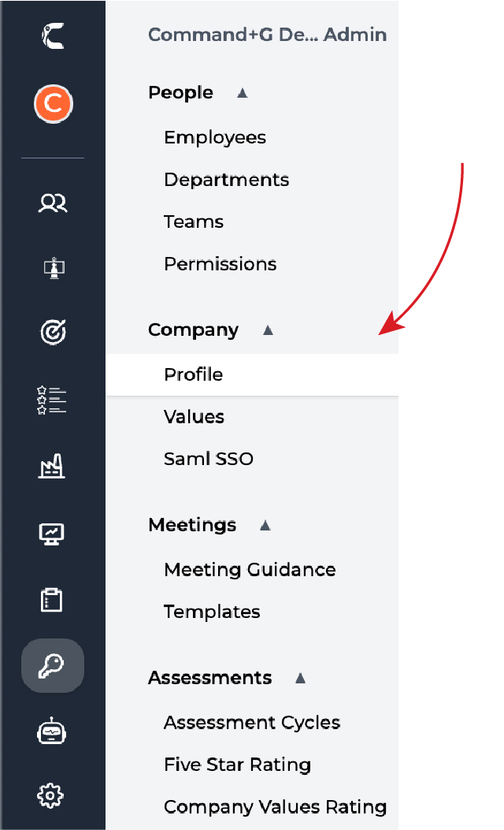Screen dimensions: 504x830
Task: Click the Permissions link
Action: tap(220, 264)
